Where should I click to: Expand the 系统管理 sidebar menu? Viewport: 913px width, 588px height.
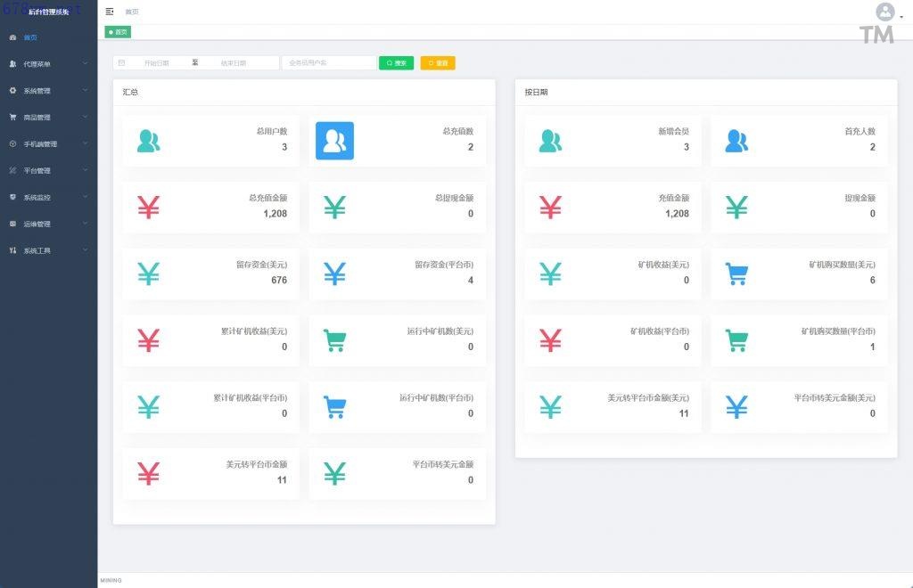pos(48,91)
